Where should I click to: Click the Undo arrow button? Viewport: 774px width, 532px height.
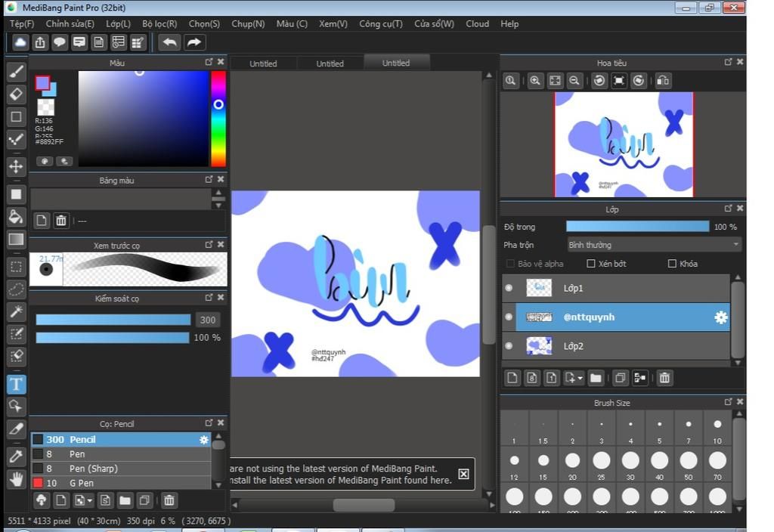click(169, 42)
